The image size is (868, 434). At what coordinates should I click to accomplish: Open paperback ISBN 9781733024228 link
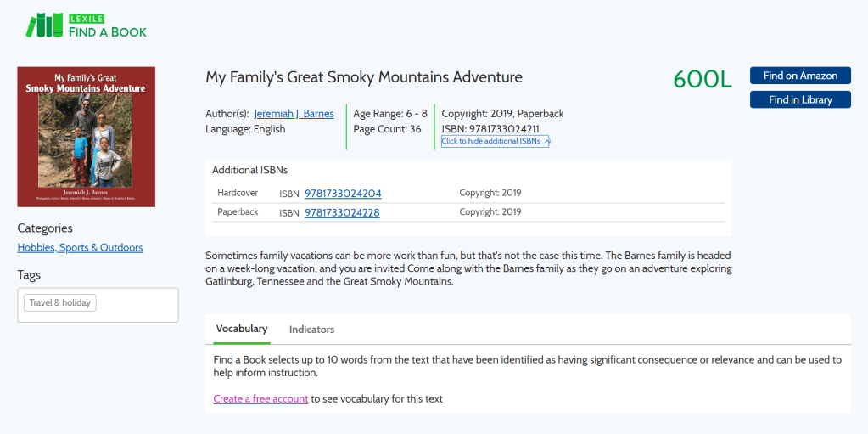[342, 213]
